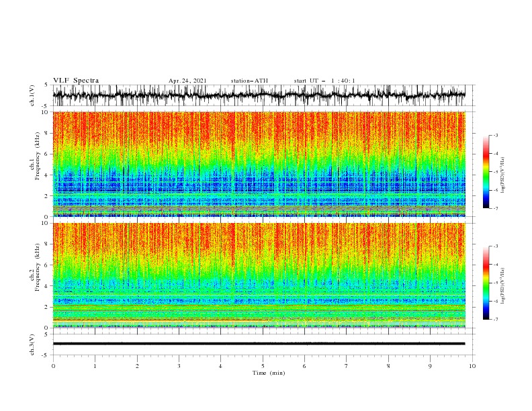This screenshot has width=532, height=411.
Task: Click the "-7" tick on ch.2 color bar
Action: point(496,320)
